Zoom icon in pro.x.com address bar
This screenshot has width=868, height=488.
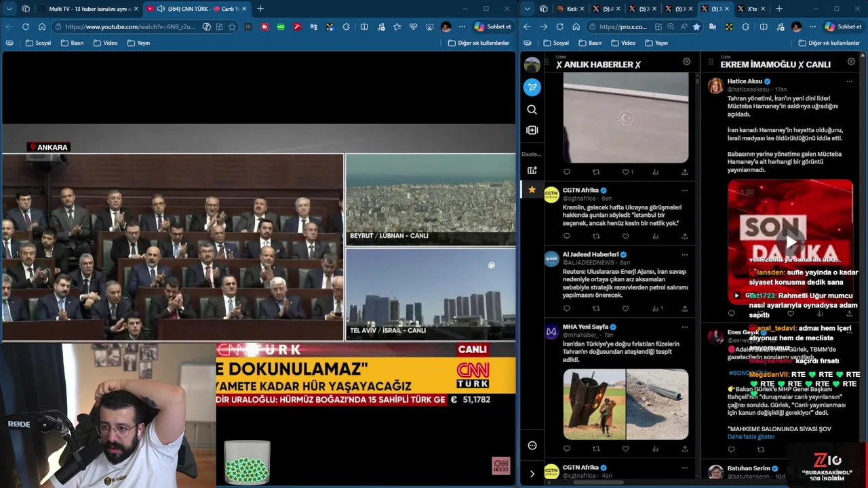click(x=671, y=26)
